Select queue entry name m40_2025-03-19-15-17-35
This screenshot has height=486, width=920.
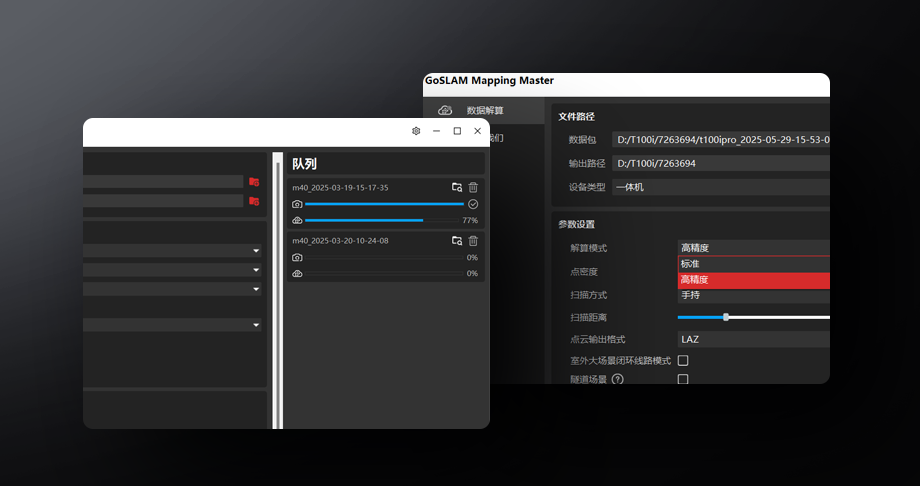click(340, 188)
